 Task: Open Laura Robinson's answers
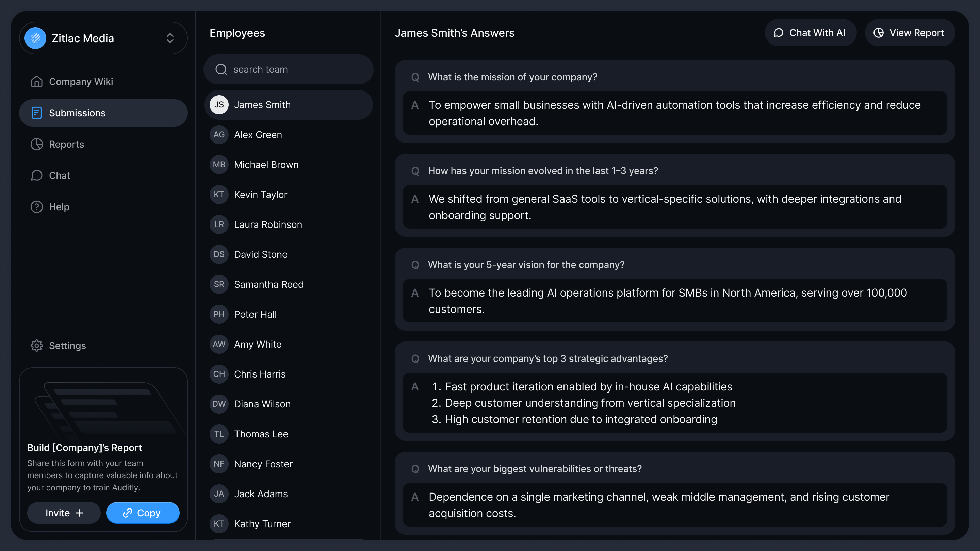click(268, 224)
